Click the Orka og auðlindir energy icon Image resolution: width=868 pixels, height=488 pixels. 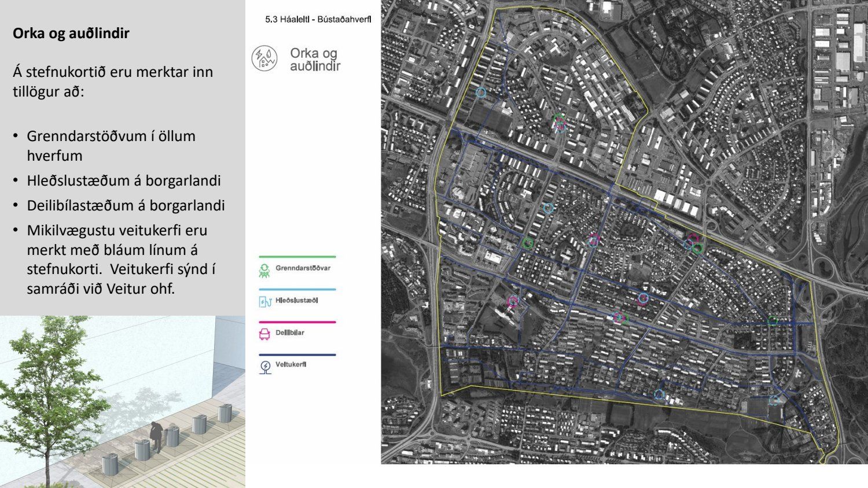point(264,58)
